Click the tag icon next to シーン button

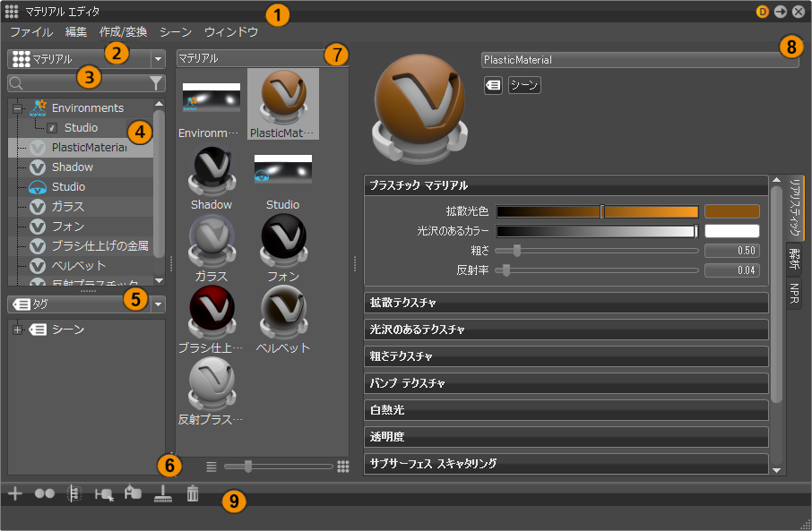pyautogui.click(x=493, y=85)
